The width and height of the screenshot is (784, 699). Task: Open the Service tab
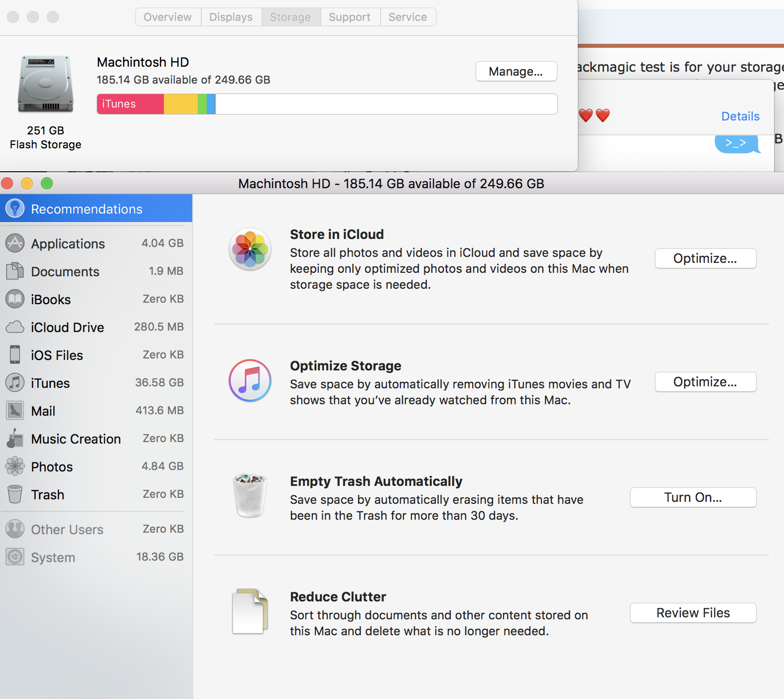pos(408,17)
